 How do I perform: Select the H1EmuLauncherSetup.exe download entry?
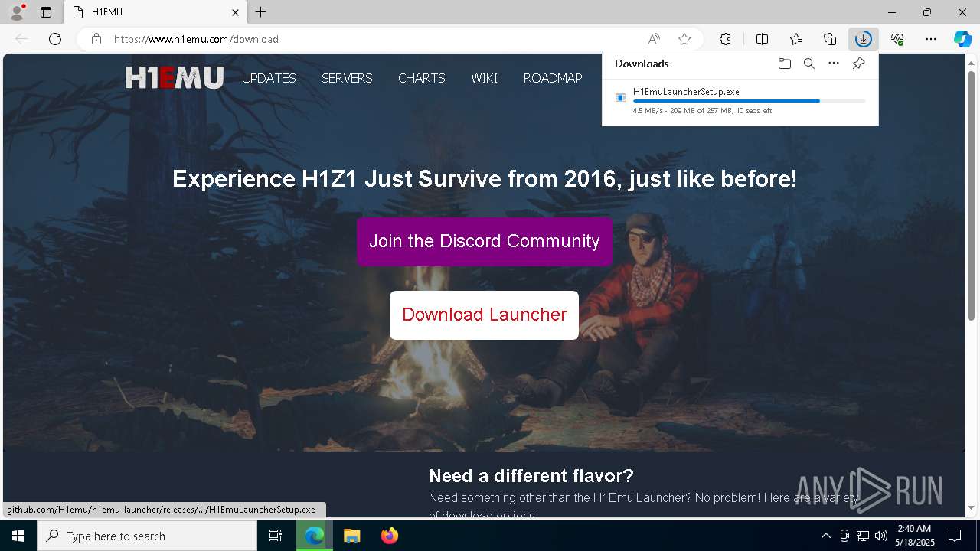pyautogui.click(x=740, y=101)
